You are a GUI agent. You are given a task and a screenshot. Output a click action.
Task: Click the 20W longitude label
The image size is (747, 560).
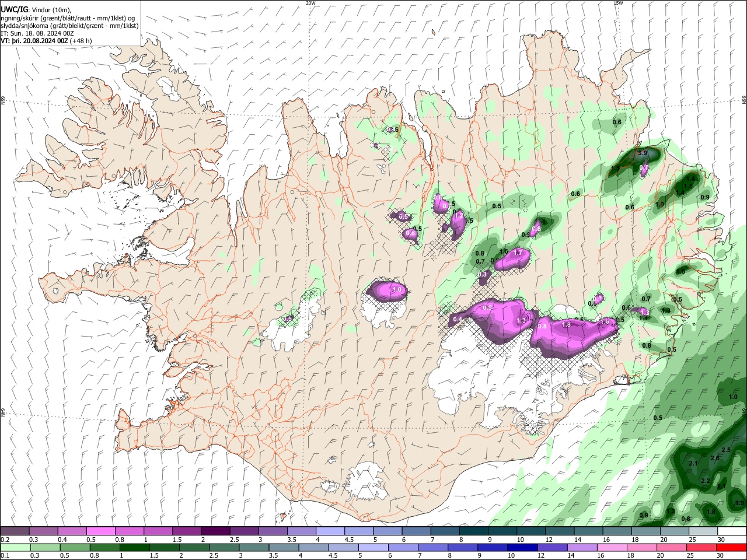point(310,3)
